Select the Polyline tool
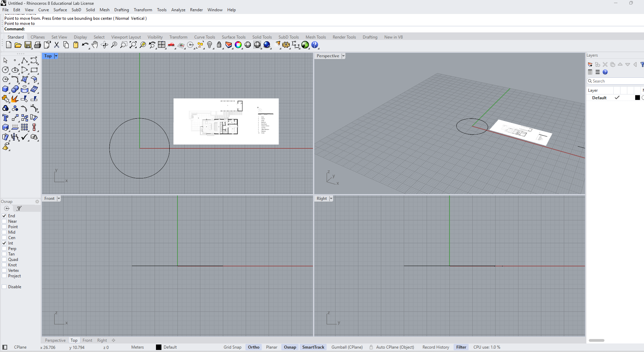The image size is (644, 352). tap(24, 60)
